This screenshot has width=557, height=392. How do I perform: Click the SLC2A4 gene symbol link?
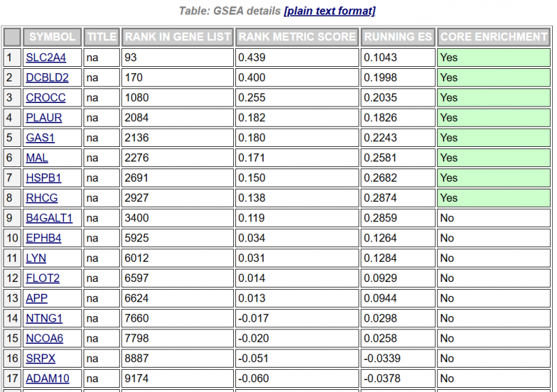(x=46, y=58)
